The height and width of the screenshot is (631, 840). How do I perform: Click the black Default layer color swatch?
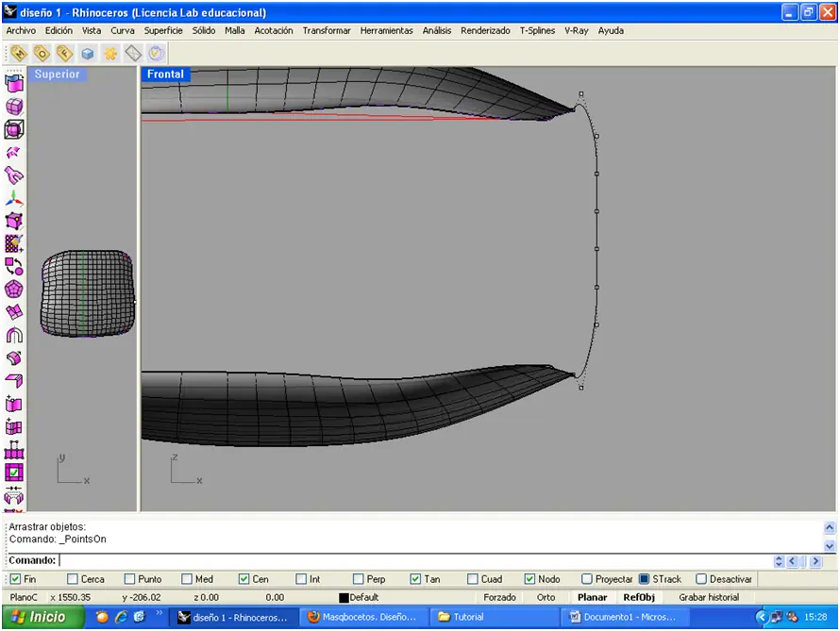pyautogui.click(x=344, y=598)
